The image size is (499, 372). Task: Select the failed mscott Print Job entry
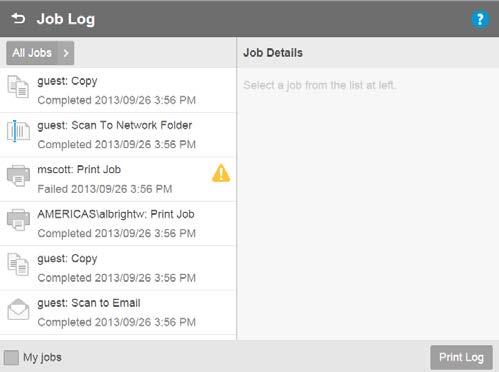[118, 179]
